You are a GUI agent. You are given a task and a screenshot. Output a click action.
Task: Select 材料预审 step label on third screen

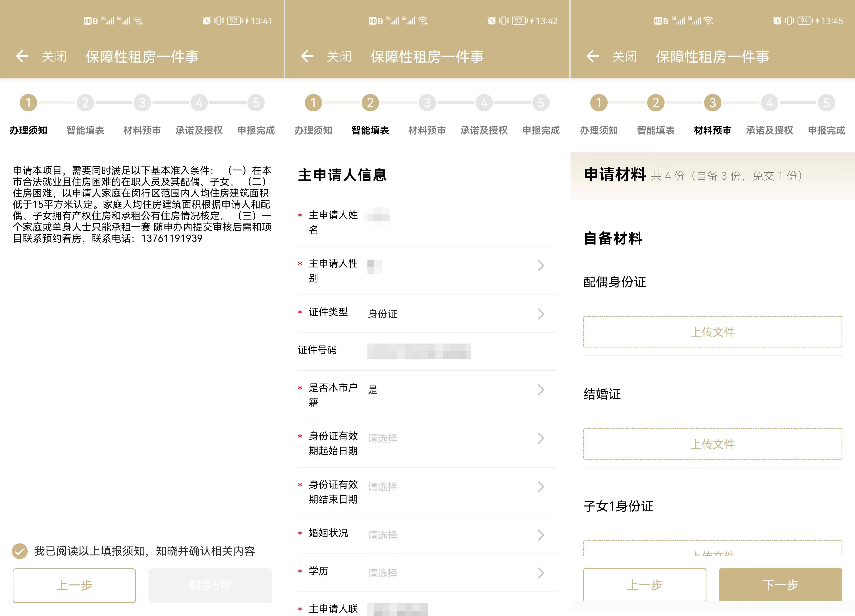pos(712,130)
